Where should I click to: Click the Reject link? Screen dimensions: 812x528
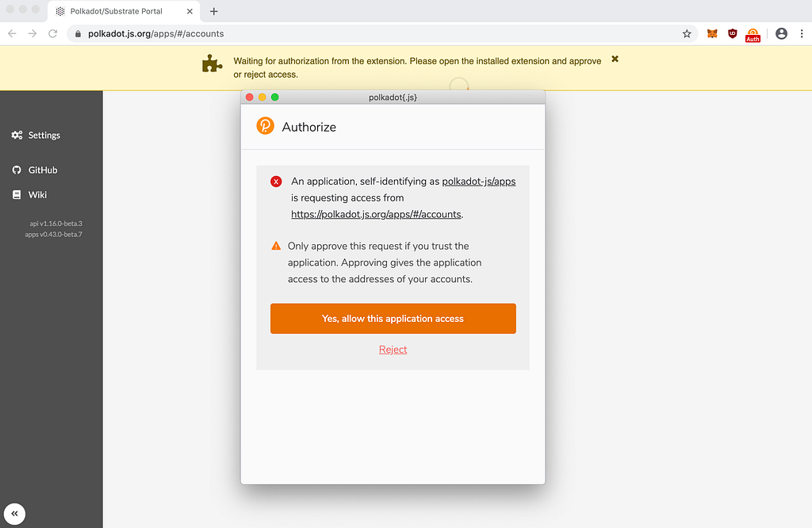pos(393,350)
